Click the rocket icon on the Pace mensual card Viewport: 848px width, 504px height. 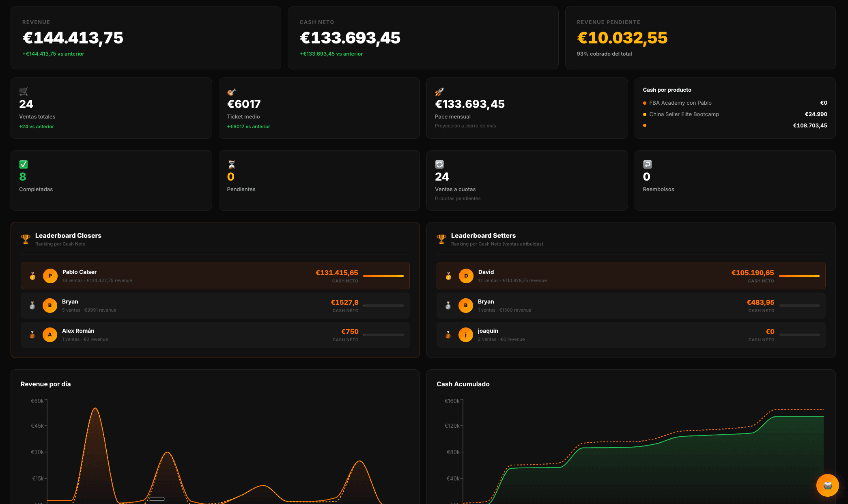tap(440, 91)
